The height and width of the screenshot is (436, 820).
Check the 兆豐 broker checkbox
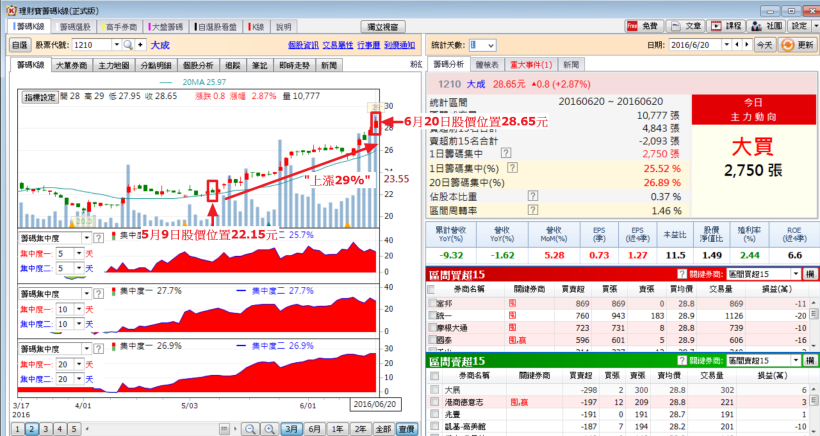(x=434, y=414)
